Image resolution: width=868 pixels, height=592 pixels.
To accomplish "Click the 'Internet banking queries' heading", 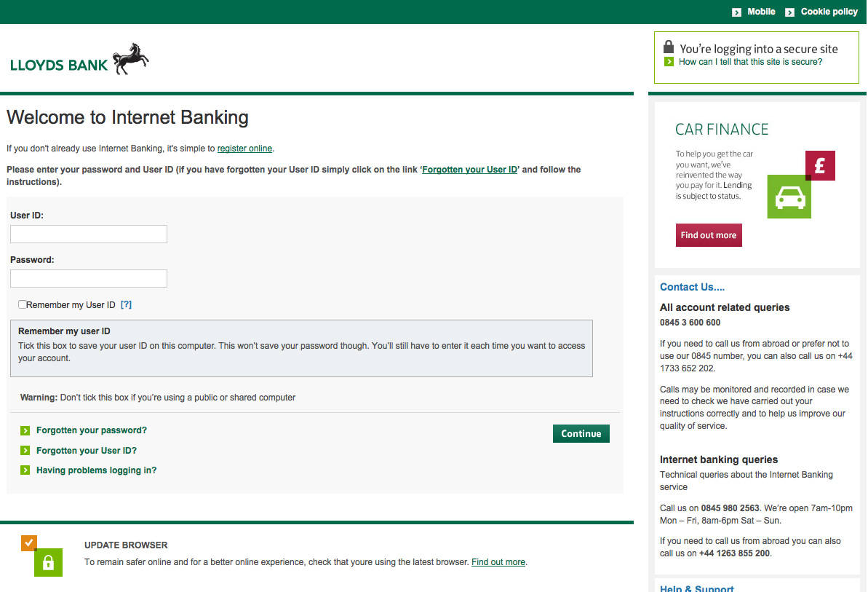I will pos(719,459).
